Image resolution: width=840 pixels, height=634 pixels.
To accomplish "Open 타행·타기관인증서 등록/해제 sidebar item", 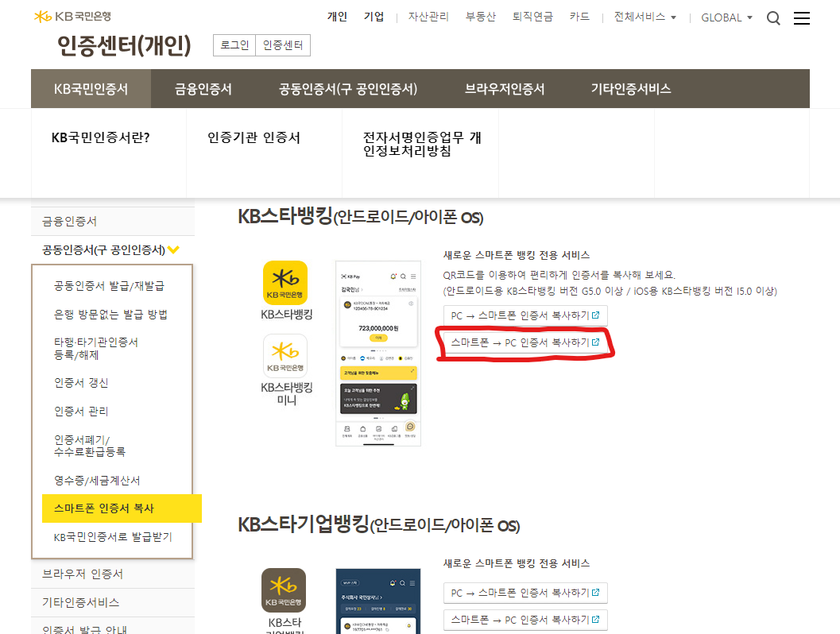I will (x=96, y=349).
